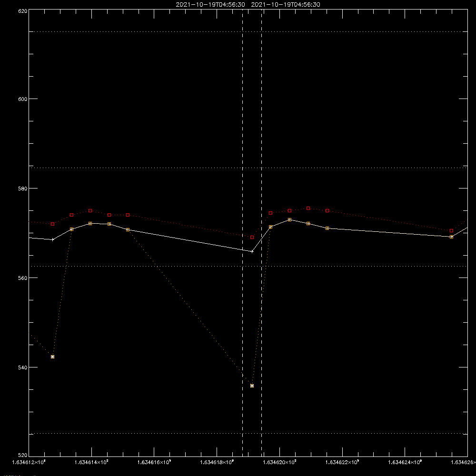
Task: Click the left 2021-10-19T04:56:30 title timestamp
Action: click(x=210, y=5)
